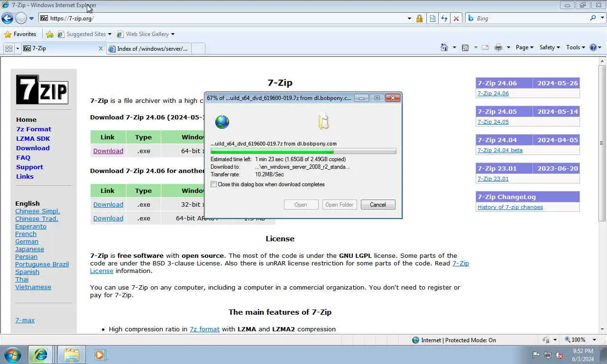
Task: Open the 7-max link
Action: coord(25,320)
